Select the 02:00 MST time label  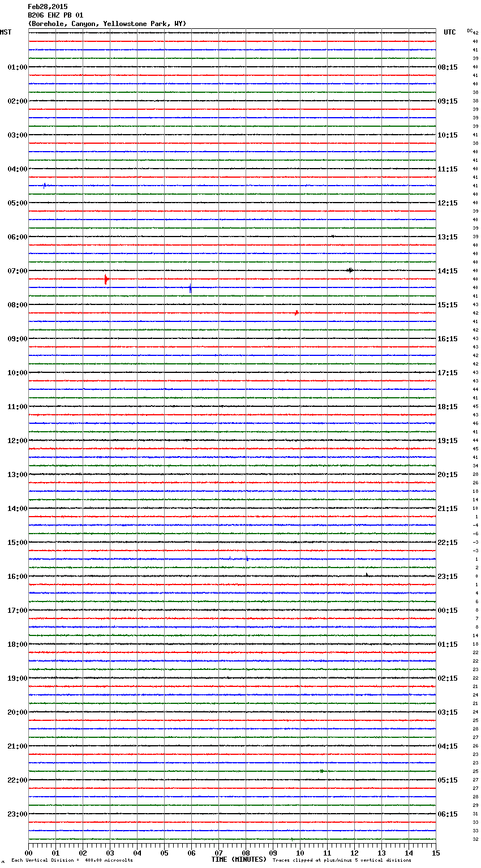pyautogui.click(x=18, y=101)
